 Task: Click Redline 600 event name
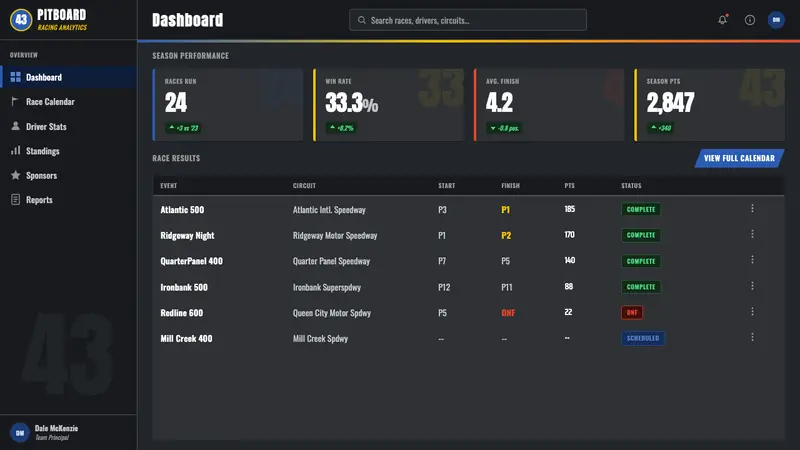pos(182,313)
